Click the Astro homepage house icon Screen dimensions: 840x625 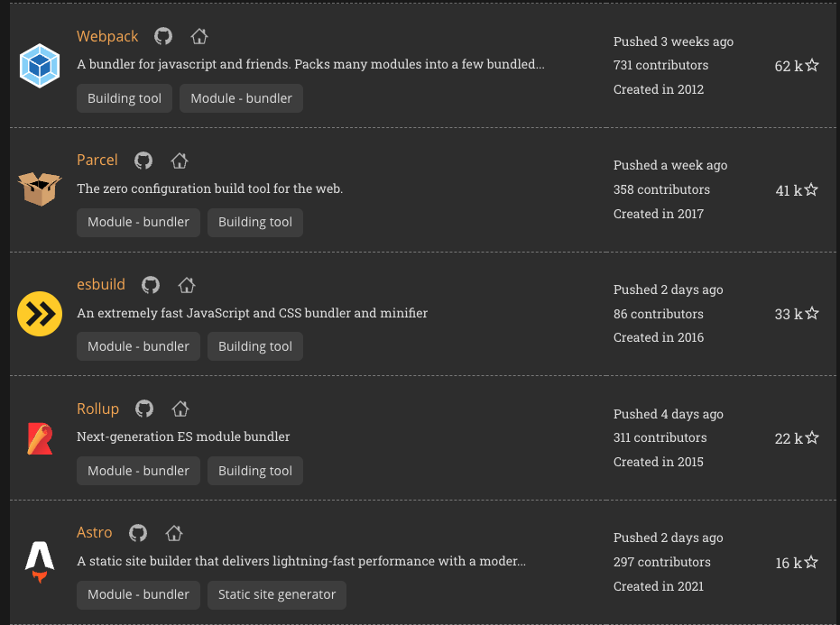tap(174, 533)
